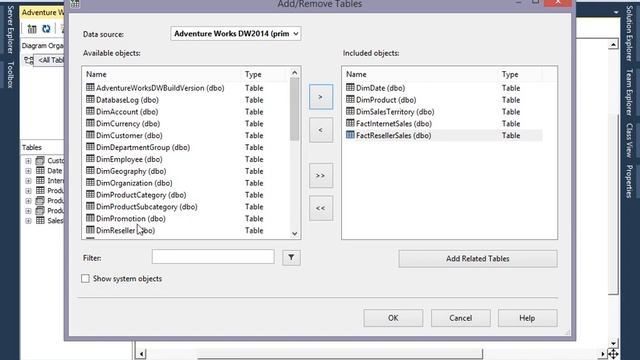Click the Filter text field

click(x=213, y=257)
